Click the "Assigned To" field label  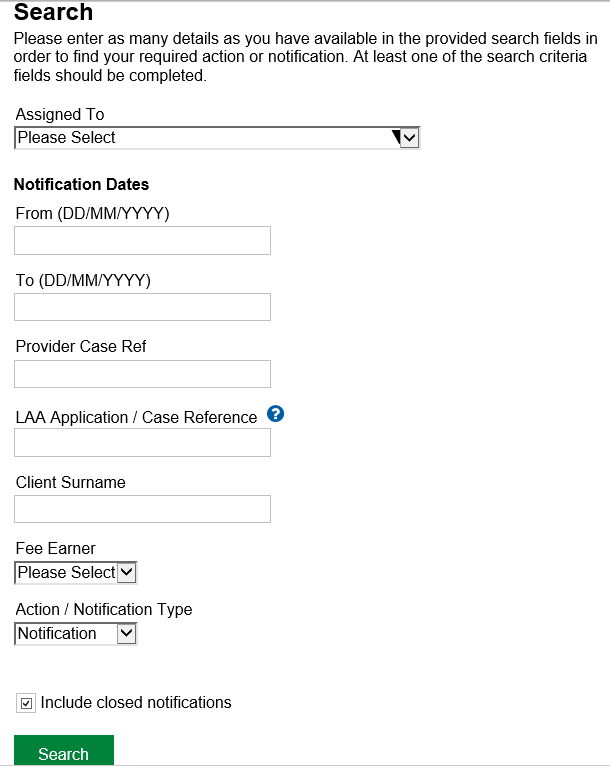click(60, 115)
